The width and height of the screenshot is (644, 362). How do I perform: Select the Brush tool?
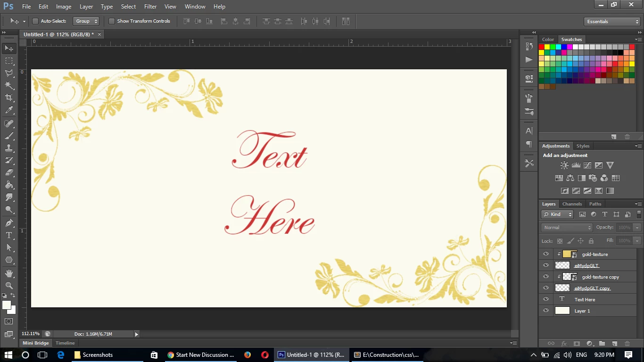pos(9,136)
